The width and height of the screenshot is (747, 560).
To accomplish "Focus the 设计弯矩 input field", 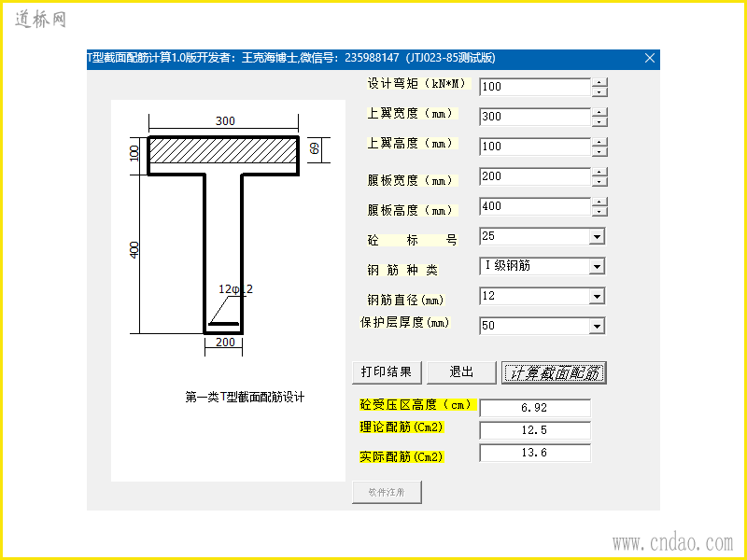I will pos(535,87).
